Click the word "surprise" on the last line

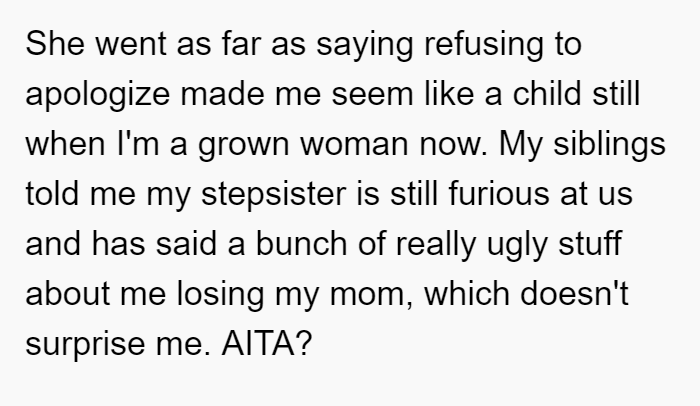pos(85,345)
